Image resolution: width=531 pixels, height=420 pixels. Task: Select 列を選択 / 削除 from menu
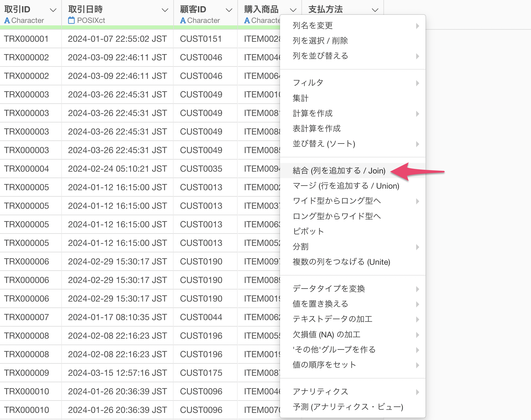[x=320, y=41]
